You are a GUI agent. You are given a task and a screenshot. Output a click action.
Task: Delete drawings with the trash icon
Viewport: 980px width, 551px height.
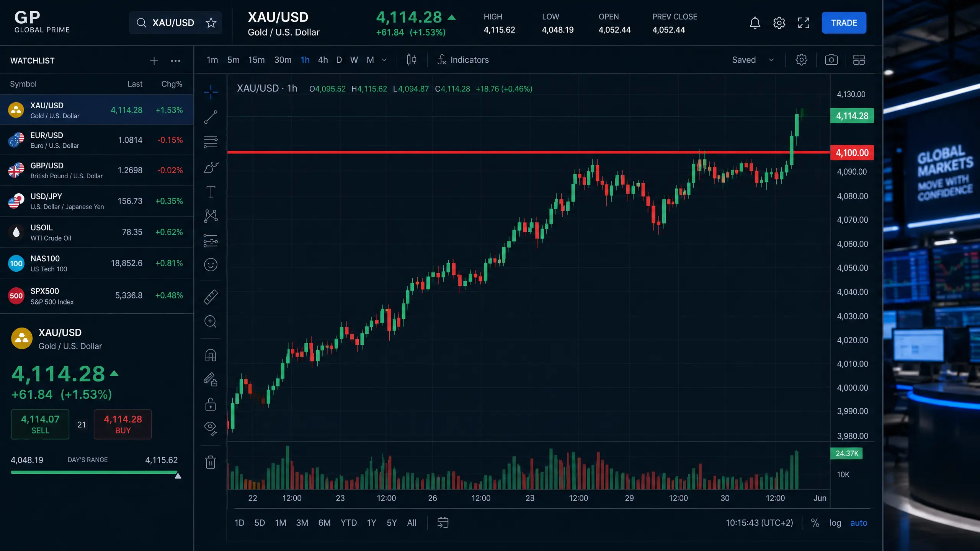tap(211, 462)
